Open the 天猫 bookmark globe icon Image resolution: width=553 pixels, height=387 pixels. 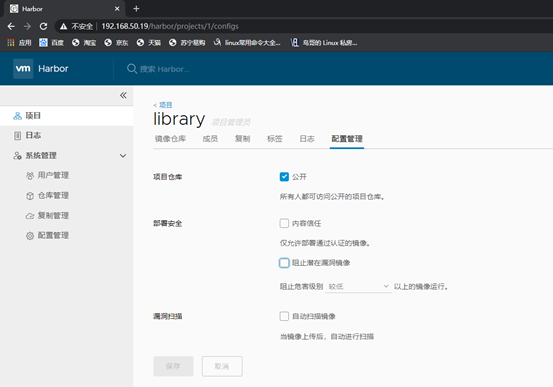pos(140,43)
